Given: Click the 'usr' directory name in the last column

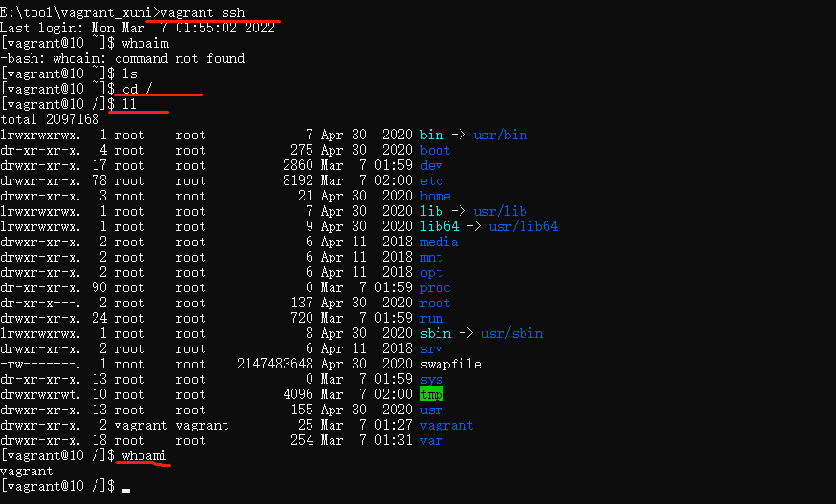Looking at the screenshot, I should (x=431, y=410).
